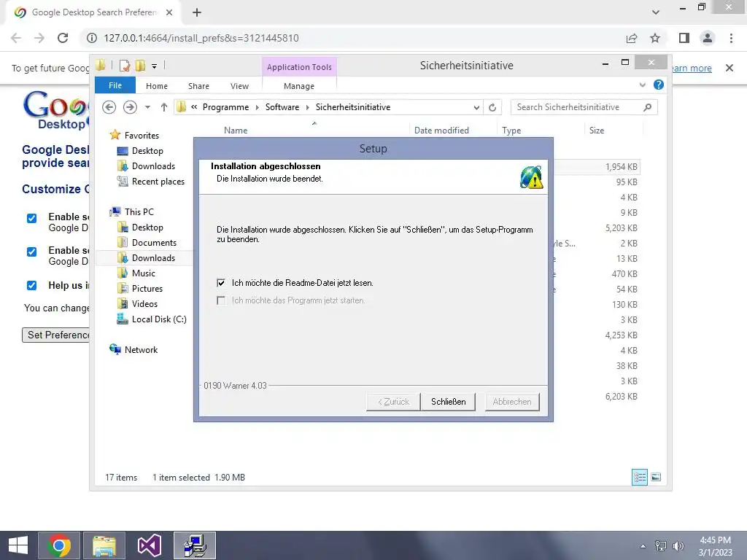Screen dimensions: 747x560
Task: Open the recent locations dropdown arrow
Action: click(x=147, y=107)
